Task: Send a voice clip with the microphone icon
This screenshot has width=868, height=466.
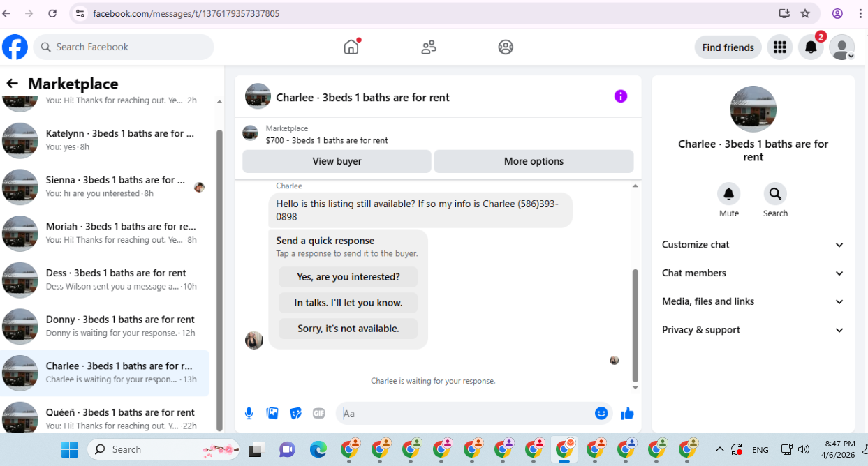Action: click(x=249, y=414)
